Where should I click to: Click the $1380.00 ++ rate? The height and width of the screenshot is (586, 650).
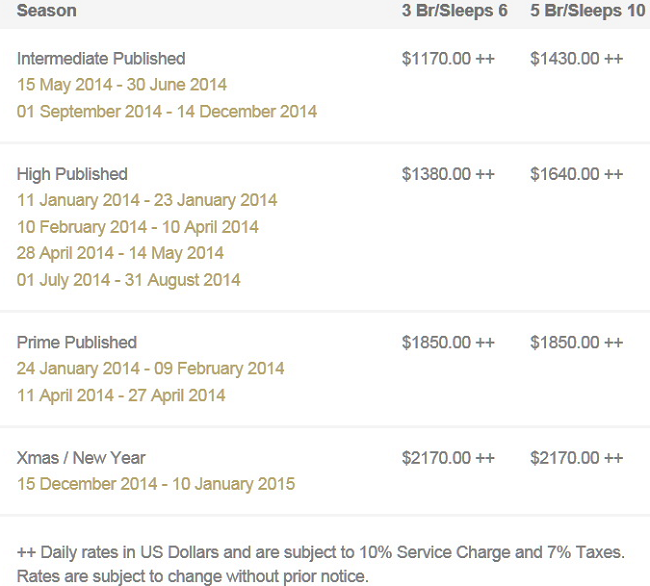click(448, 174)
